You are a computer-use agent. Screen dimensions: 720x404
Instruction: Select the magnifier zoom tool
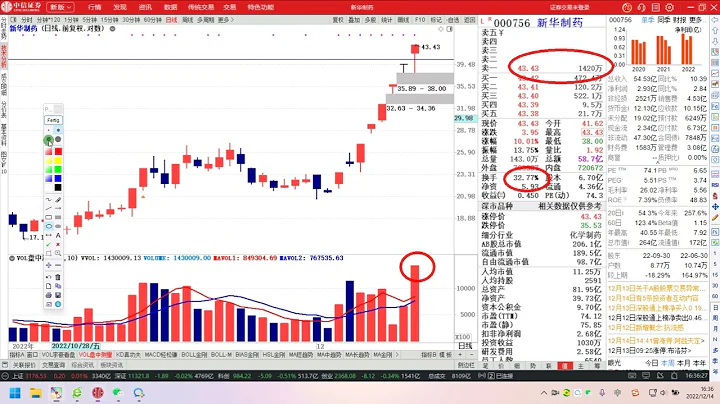click(58, 253)
